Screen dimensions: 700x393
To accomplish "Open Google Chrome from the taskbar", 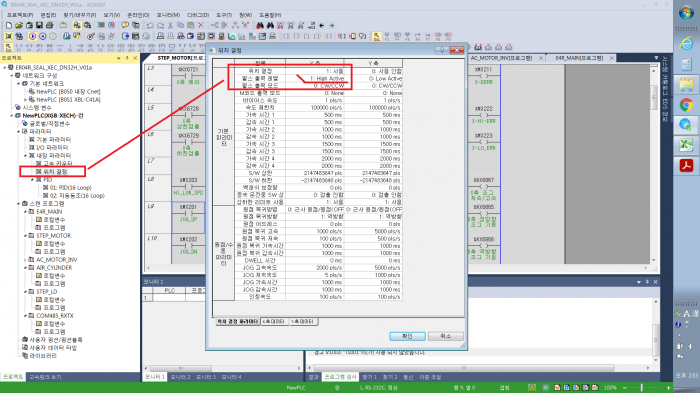I will [686, 105].
